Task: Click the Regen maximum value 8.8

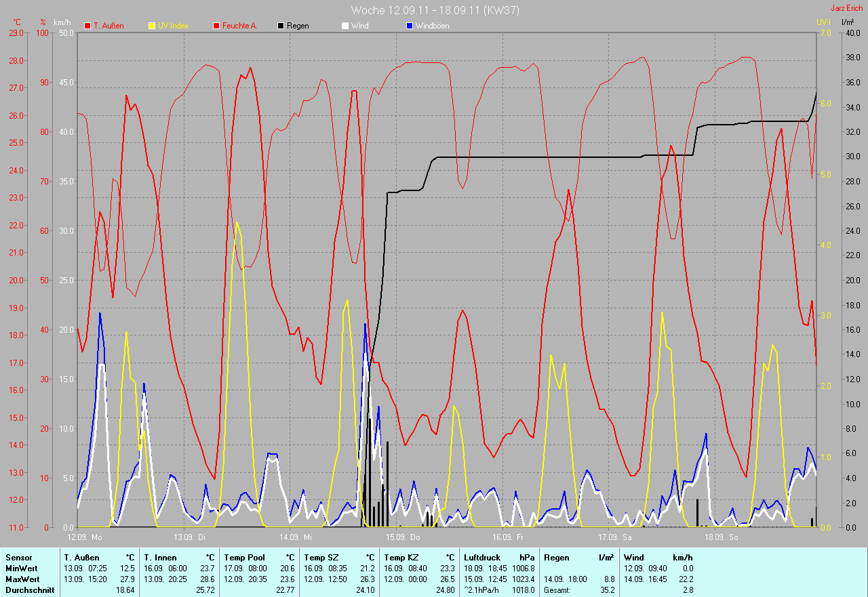Action: (x=608, y=579)
